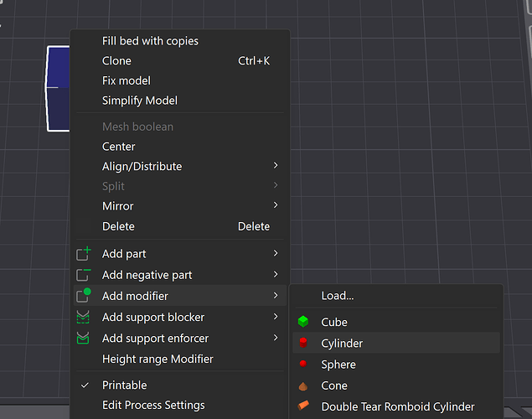Toggle the Printable checkmark
Screen dimensions: 532x419
(85, 385)
